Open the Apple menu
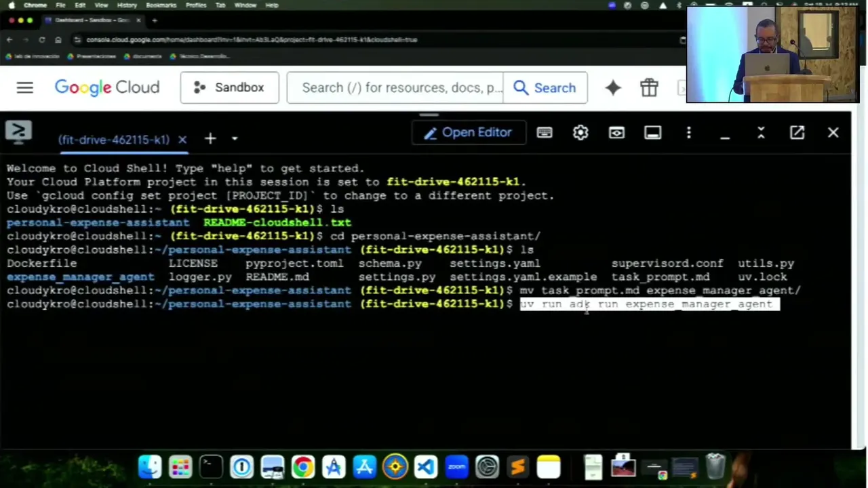Image resolution: width=868 pixels, height=488 pixels. [x=12, y=5]
